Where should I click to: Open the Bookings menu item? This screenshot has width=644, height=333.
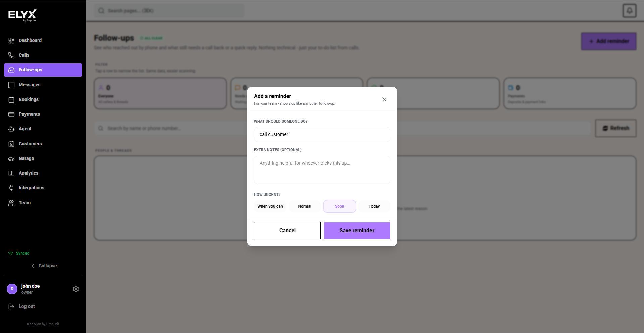(43, 99)
